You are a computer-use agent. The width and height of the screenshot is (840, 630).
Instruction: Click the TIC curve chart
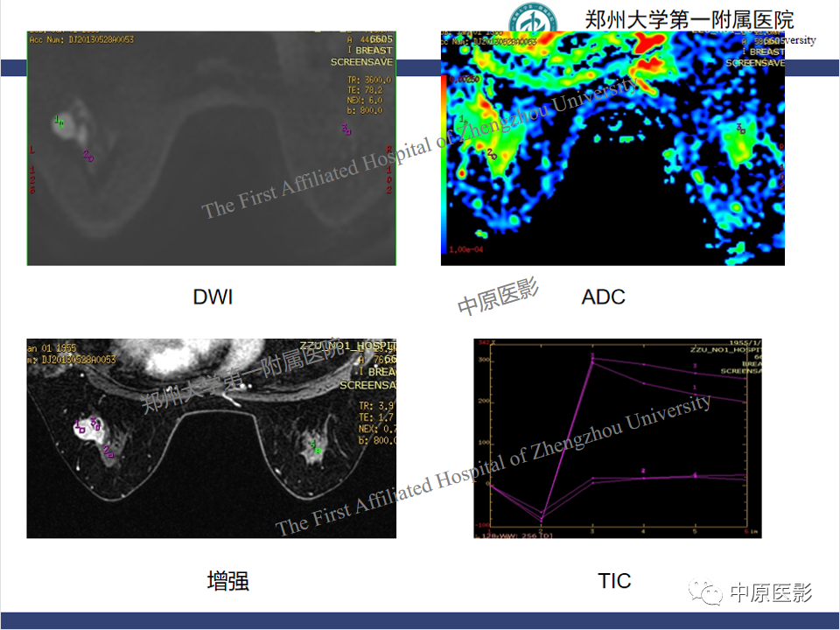tap(618, 438)
